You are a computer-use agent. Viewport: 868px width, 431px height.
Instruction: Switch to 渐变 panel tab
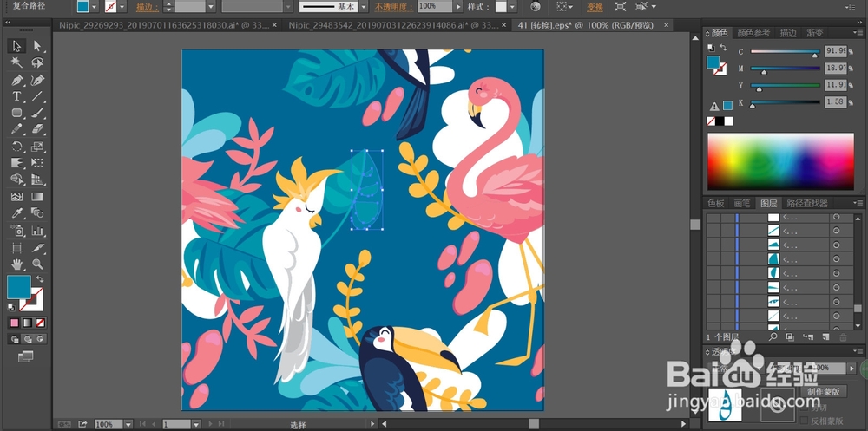point(815,33)
